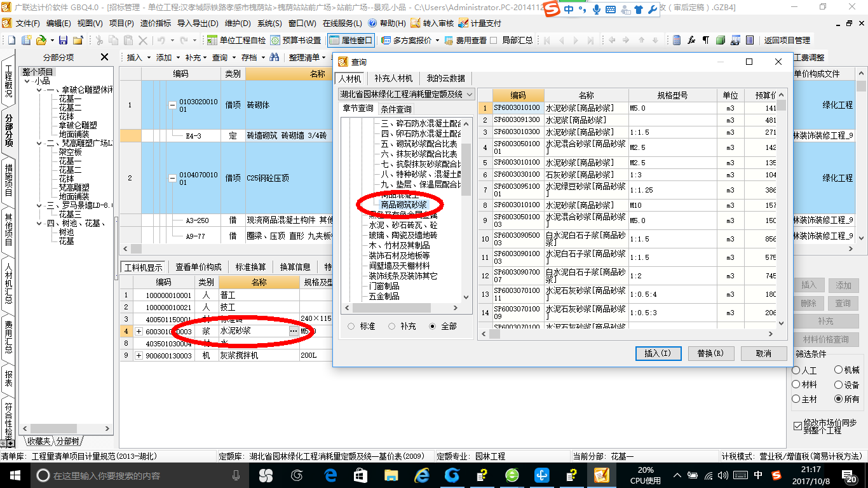This screenshot has width=868, height=488.
Task: Collapse row 2 item 010407001001
Action: [x=172, y=179]
